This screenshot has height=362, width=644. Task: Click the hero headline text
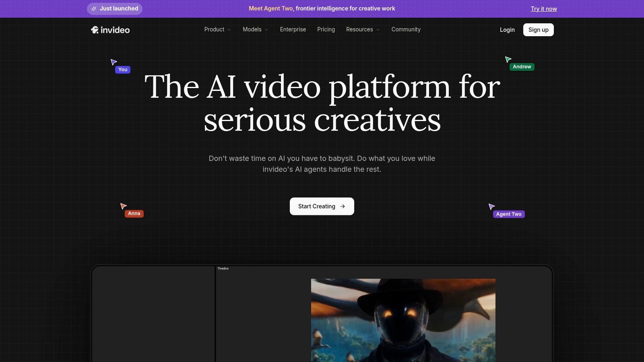click(322, 103)
